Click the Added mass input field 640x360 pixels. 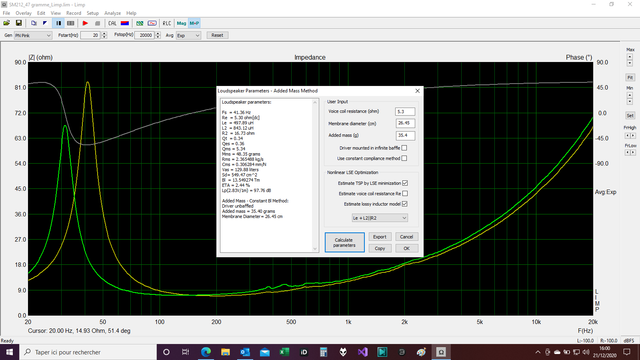click(405, 136)
